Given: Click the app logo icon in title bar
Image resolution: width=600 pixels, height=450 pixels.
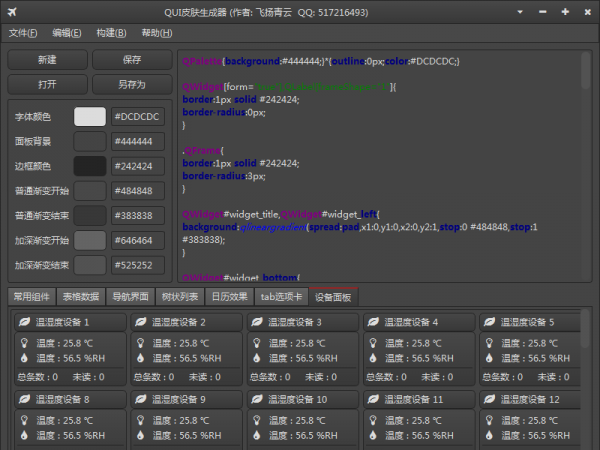Looking at the screenshot, I should pyautogui.click(x=11, y=12).
